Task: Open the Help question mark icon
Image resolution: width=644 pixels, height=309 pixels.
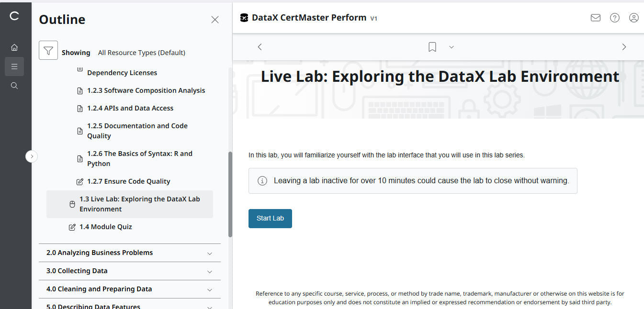Action: (x=614, y=17)
